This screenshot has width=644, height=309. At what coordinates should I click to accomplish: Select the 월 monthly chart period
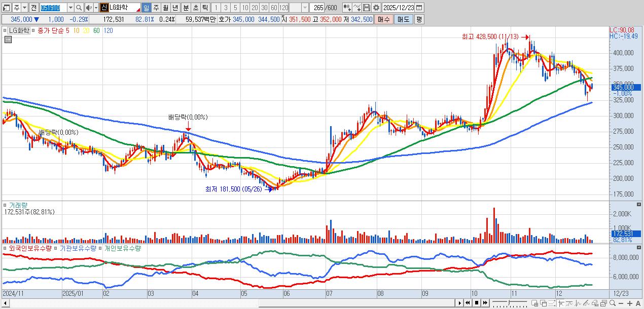click(165, 8)
